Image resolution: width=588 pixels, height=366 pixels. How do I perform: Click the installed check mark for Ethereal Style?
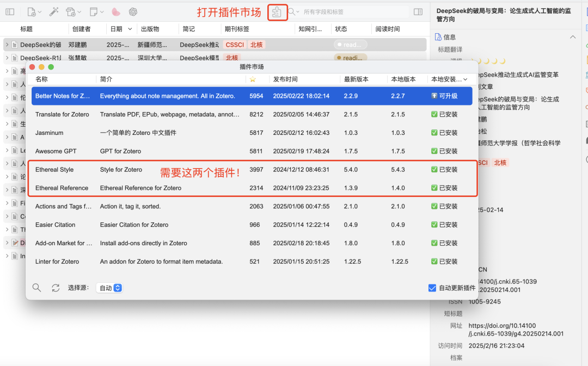point(434,169)
